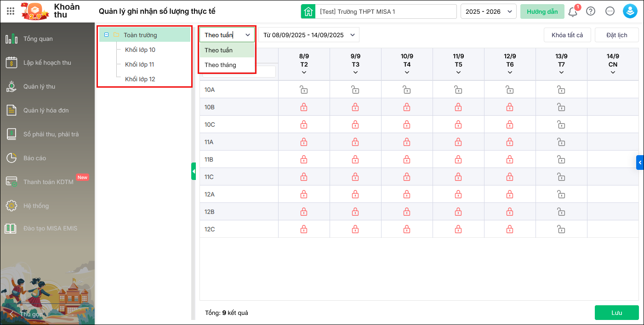Screen dimensions: 644x325
Task: Open the more options ellipsis icon
Action: (610, 11)
